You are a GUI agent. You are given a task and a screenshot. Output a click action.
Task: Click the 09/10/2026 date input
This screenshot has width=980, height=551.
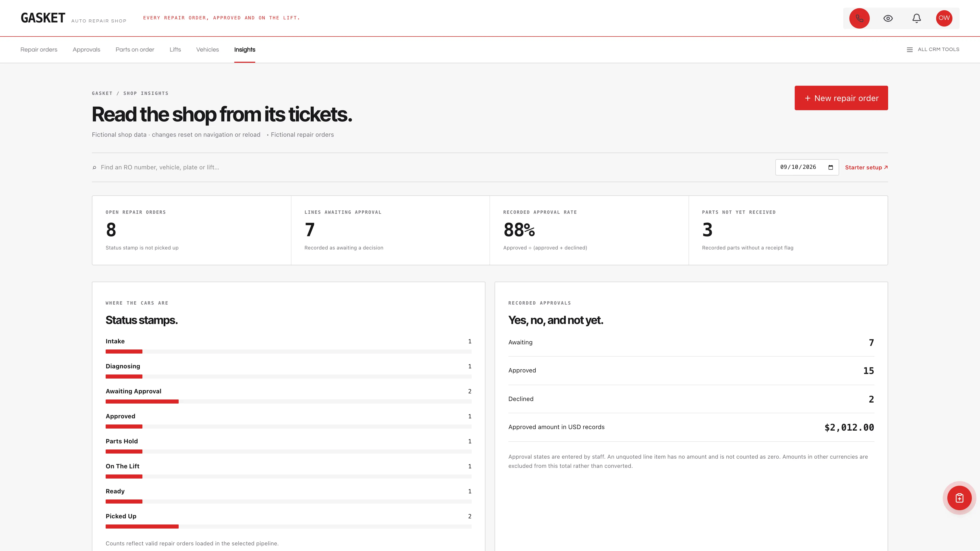point(807,167)
